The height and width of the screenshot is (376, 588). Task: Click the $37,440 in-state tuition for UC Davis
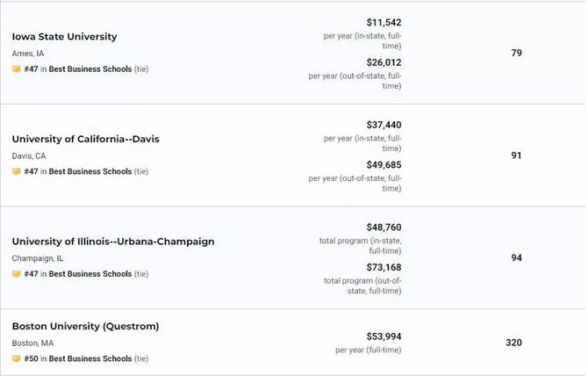tap(384, 125)
